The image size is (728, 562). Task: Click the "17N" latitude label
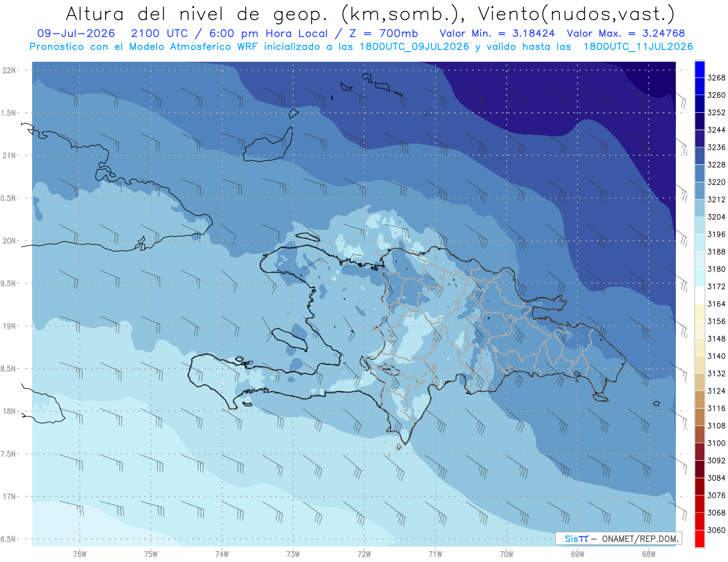[x=9, y=497]
